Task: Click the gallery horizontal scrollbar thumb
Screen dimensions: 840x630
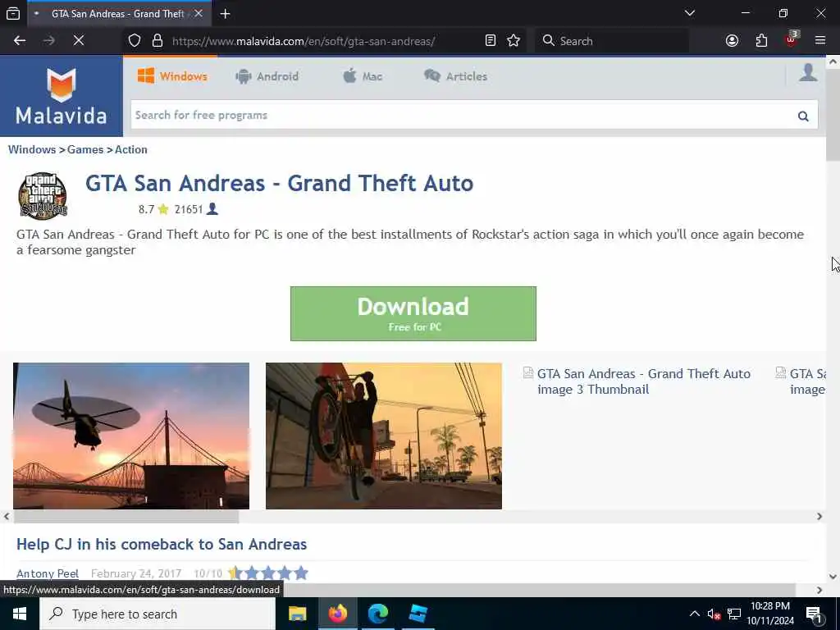Action: pyautogui.click(x=126, y=517)
